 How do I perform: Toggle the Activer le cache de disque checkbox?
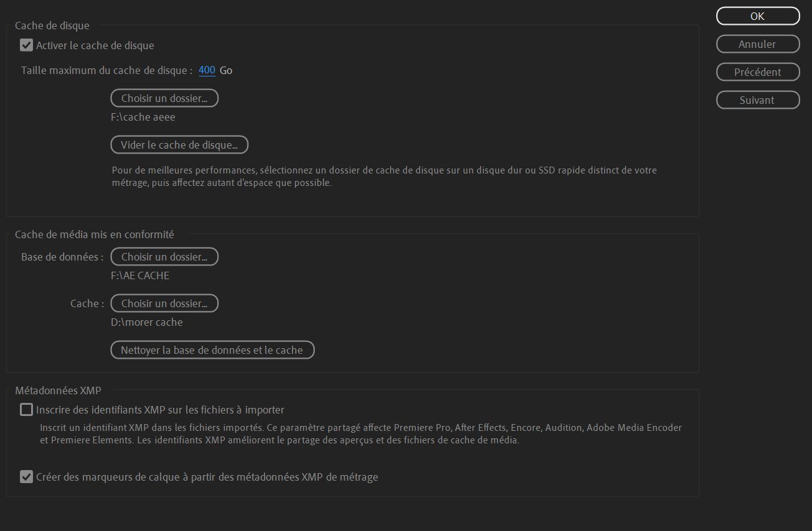pos(26,45)
